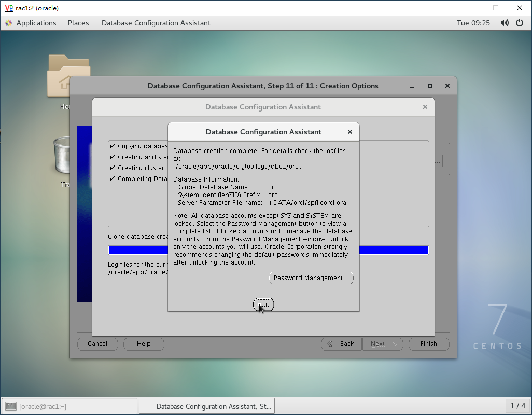The height and width of the screenshot is (415, 532).
Task: Minimize the Step 11 of 11 wizard window
Action: point(412,86)
